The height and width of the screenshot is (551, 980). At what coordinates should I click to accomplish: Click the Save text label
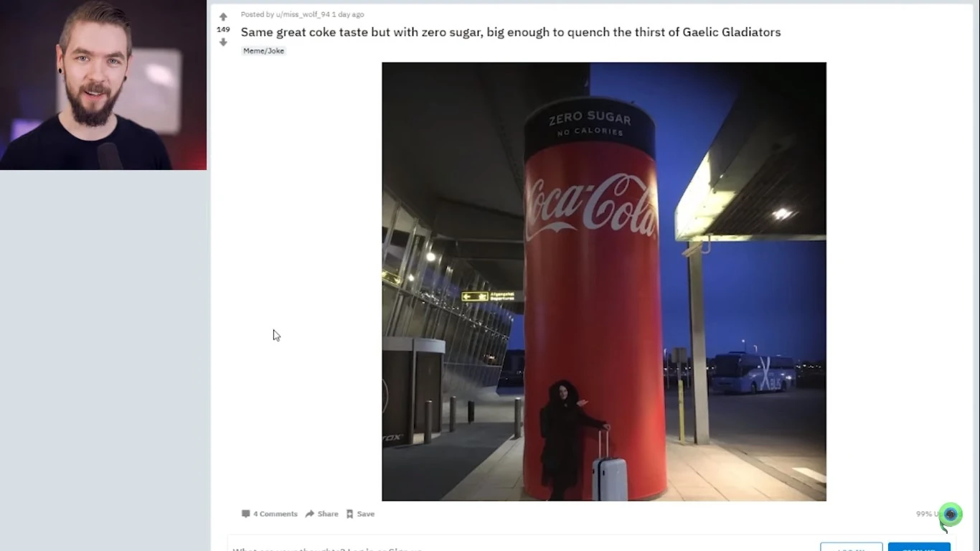coord(366,514)
